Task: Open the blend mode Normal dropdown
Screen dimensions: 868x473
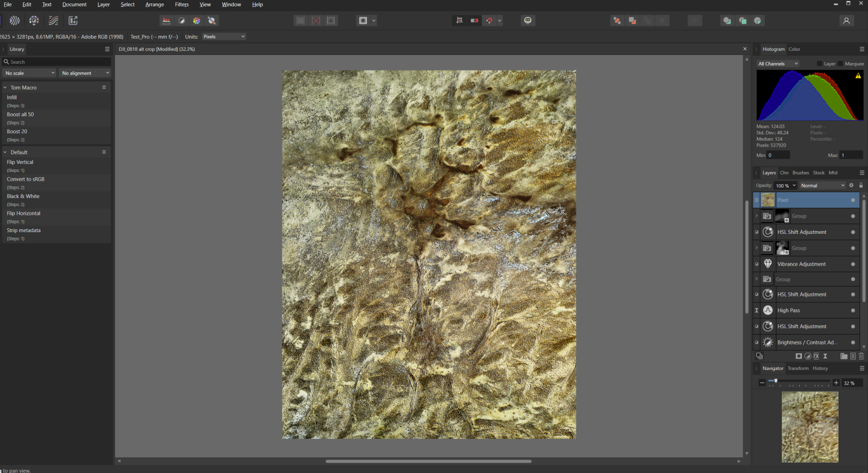Action: click(822, 185)
